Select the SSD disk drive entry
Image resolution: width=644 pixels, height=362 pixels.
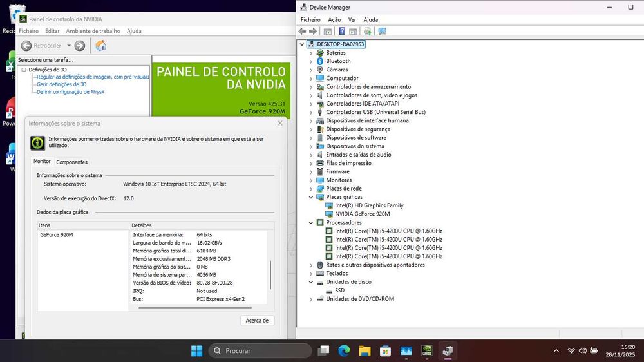pyautogui.click(x=339, y=291)
